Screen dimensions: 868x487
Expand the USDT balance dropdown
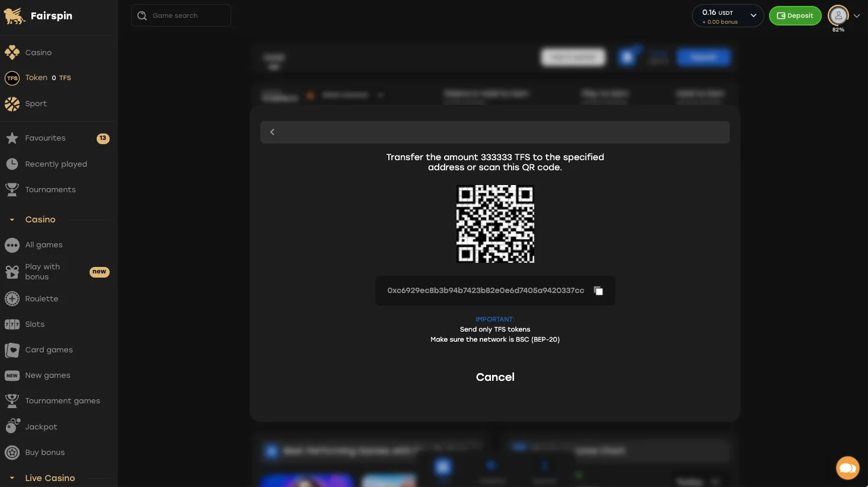(x=753, y=15)
